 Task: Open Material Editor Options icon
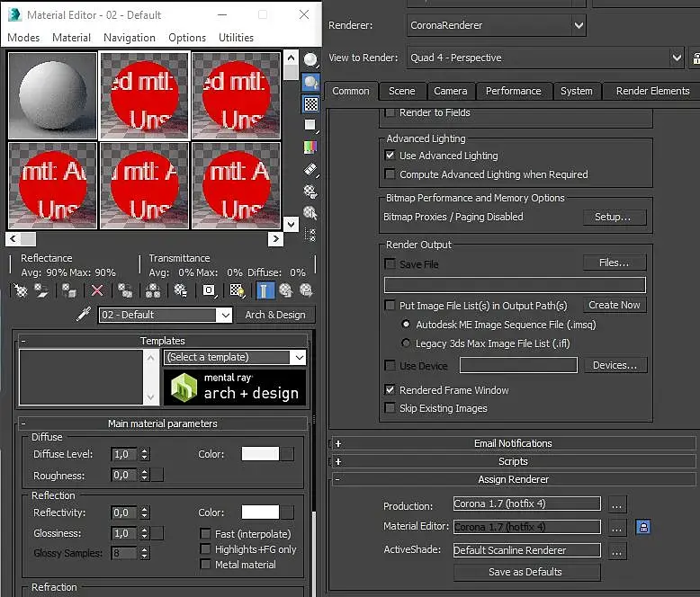click(310, 192)
